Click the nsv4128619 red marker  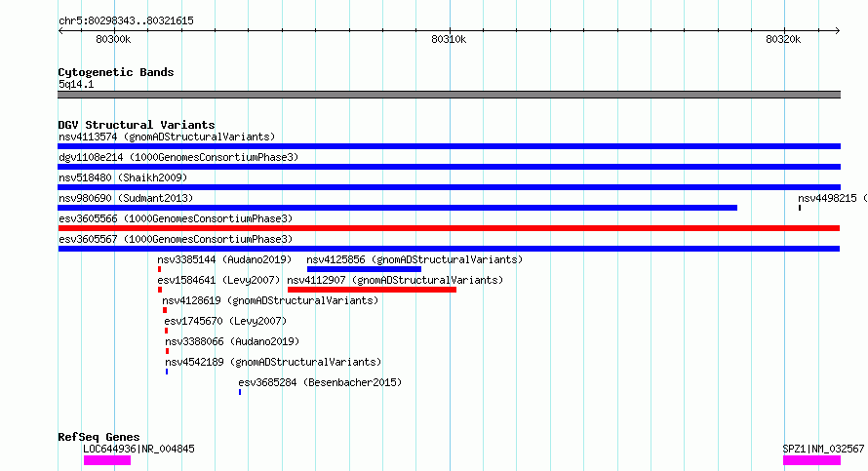[165, 310]
